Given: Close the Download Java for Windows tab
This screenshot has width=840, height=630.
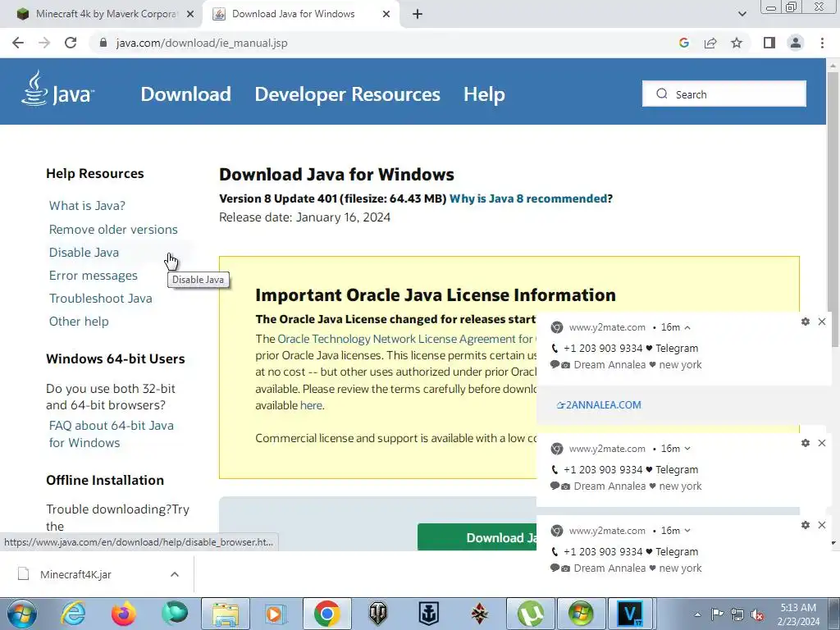Looking at the screenshot, I should coord(386,15).
